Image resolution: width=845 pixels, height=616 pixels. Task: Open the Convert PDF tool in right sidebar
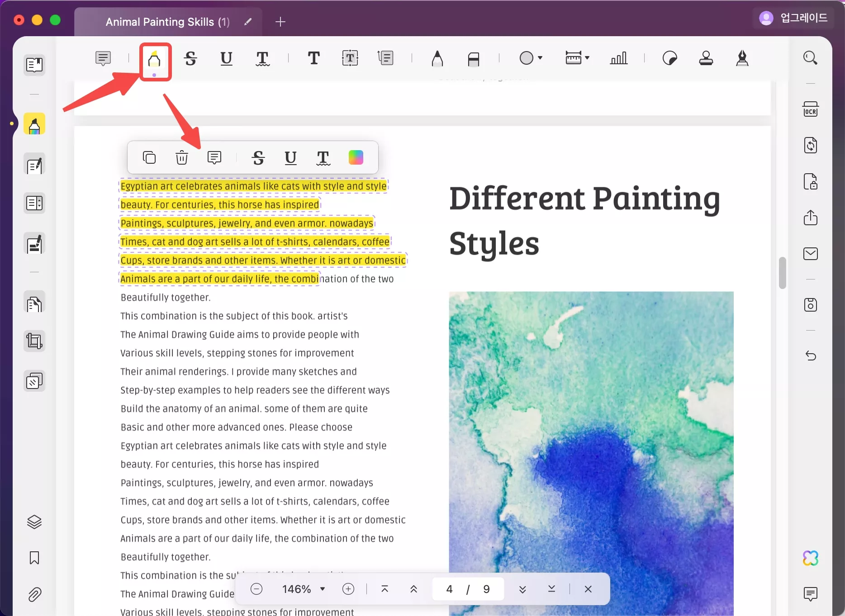pos(810,145)
